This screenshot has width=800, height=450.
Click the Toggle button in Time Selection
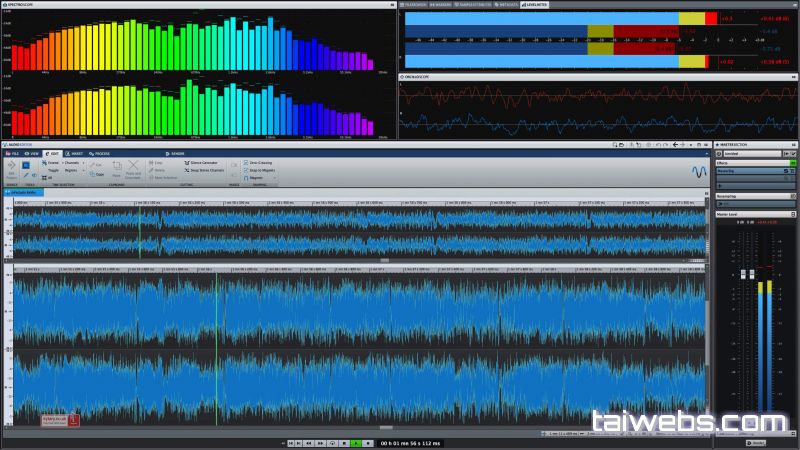[54, 170]
